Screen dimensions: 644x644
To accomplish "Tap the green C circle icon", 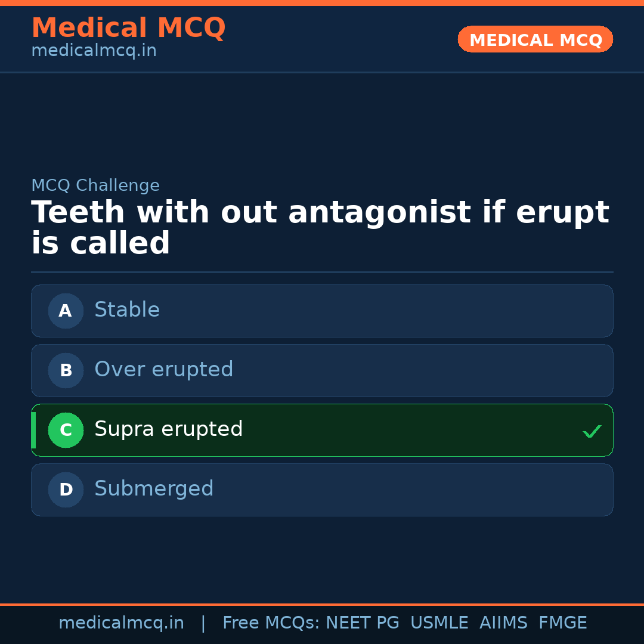I will [66, 430].
